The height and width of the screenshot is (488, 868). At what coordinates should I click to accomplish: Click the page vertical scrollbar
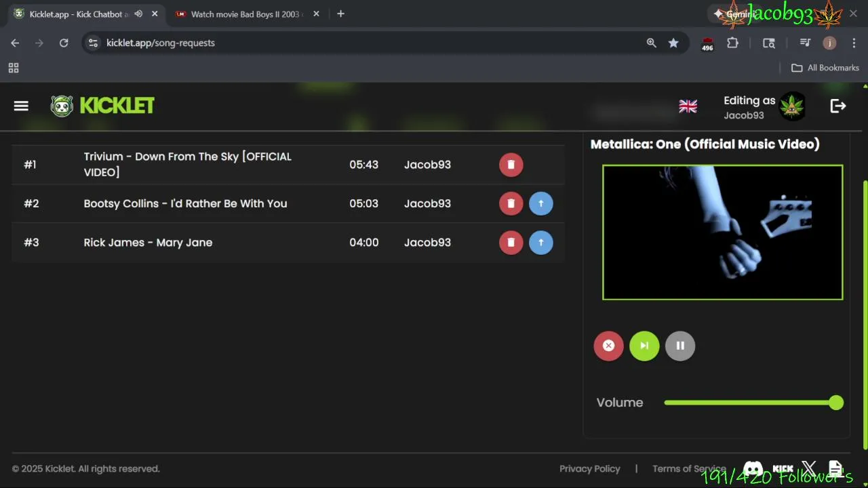point(865,314)
